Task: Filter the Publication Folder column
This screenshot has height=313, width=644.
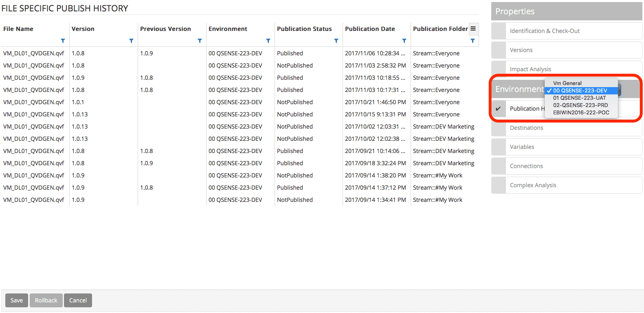Action: pyautogui.click(x=473, y=41)
